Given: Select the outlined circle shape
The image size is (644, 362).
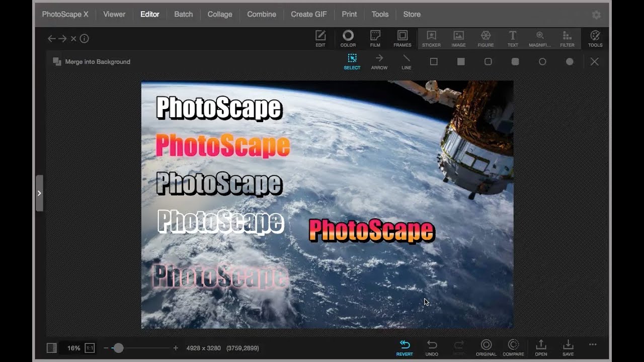Looking at the screenshot, I should point(542,61).
